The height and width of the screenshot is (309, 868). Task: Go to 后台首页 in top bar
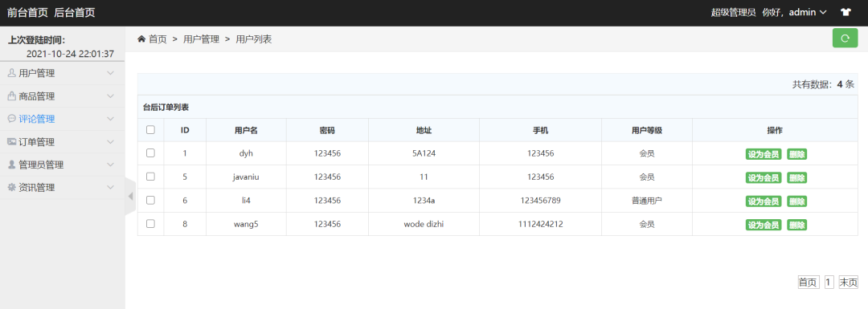[75, 12]
